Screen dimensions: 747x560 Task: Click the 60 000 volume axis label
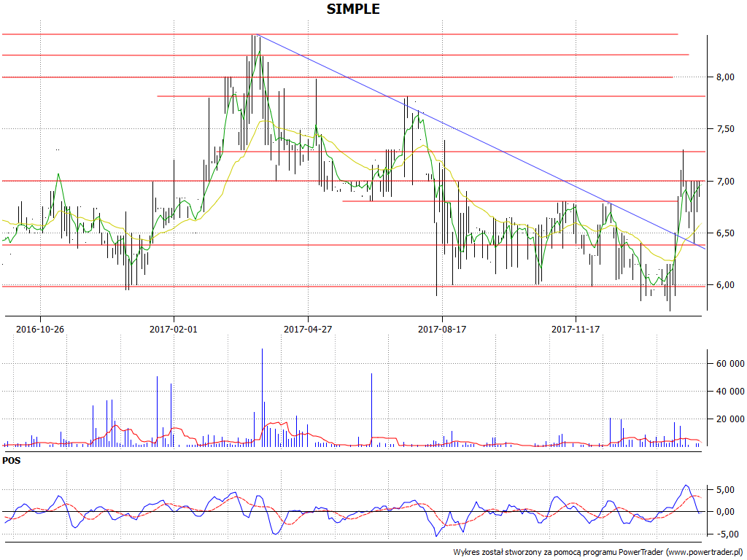click(729, 364)
